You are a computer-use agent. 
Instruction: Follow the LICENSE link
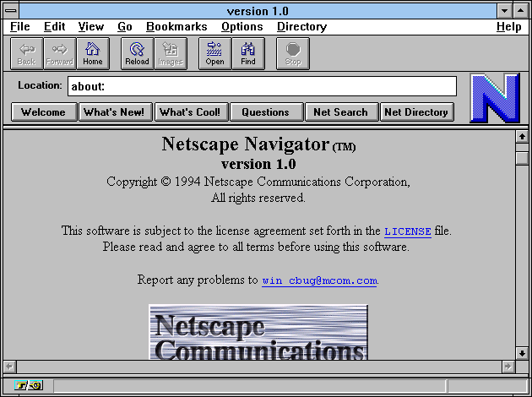408,231
